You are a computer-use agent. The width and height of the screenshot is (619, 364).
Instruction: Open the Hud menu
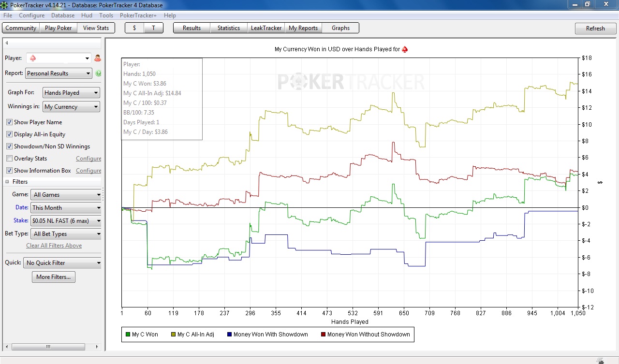(x=87, y=15)
